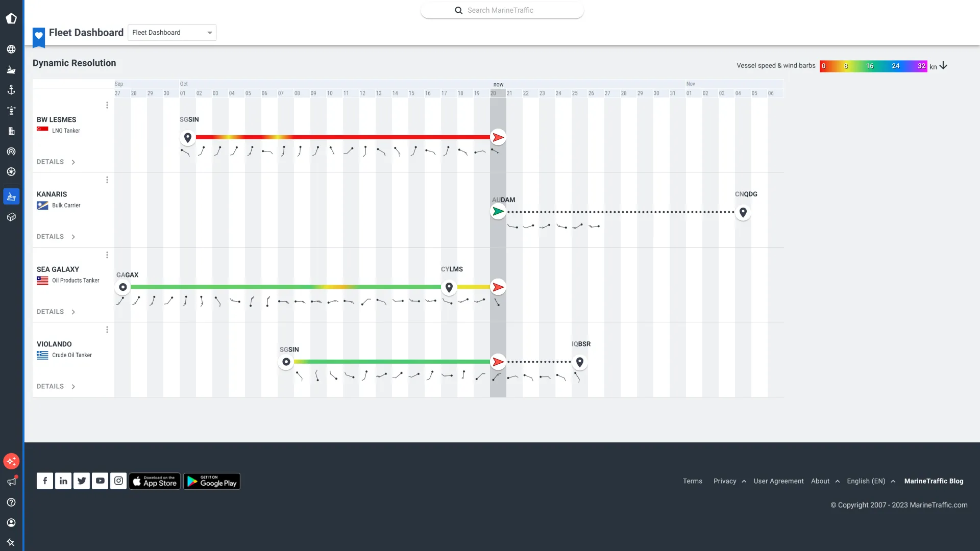
Task: Open the Terms link in the footer
Action: point(692,481)
